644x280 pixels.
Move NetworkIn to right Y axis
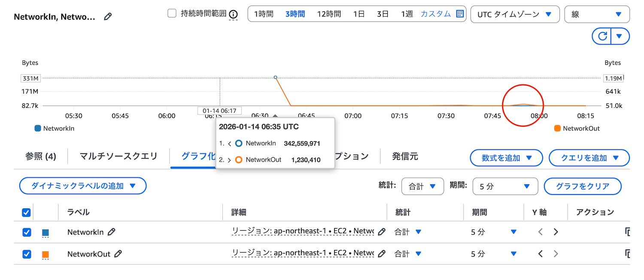[x=556, y=232]
